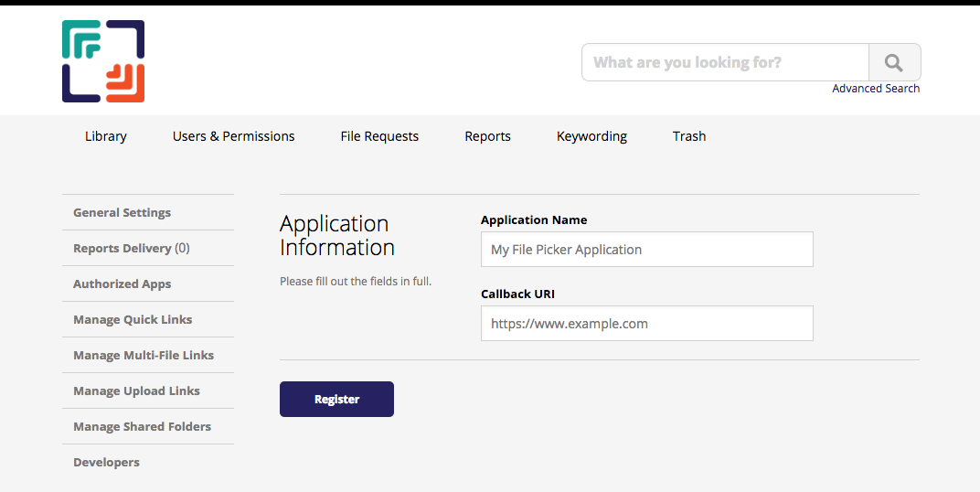Click the magnifying glass search button
Image resolution: width=980 pixels, height=492 pixels.
(x=894, y=62)
